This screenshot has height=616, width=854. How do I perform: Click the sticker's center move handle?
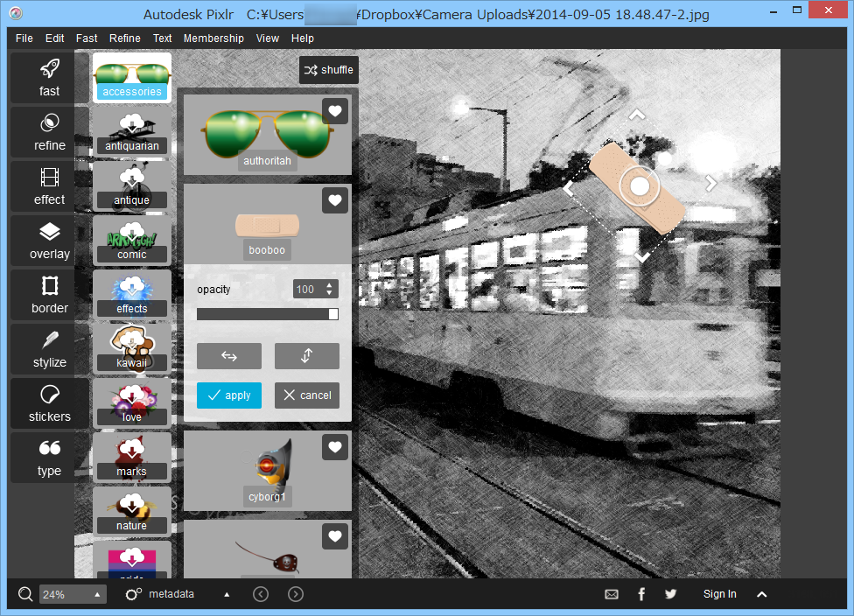(x=640, y=186)
